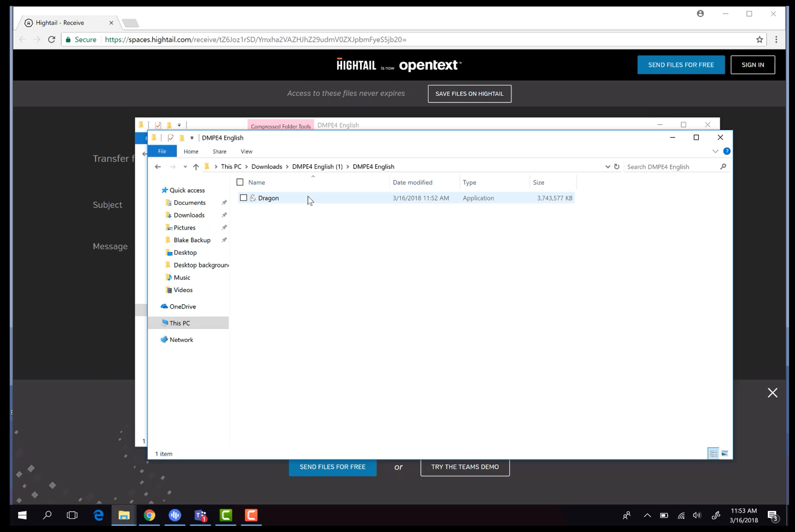Bookmark this page with the star icon
The height and width of the screenshot is (532, 795).
(x=759, y=40)
